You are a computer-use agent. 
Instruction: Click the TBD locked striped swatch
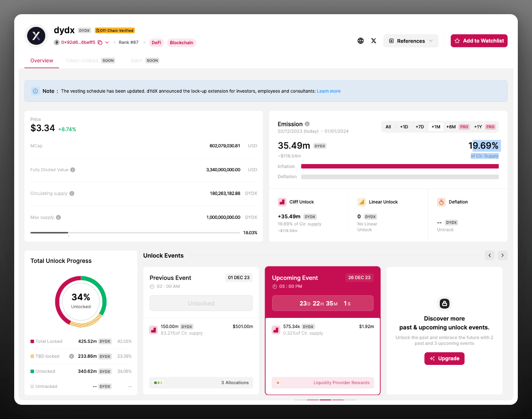(32, 356)
